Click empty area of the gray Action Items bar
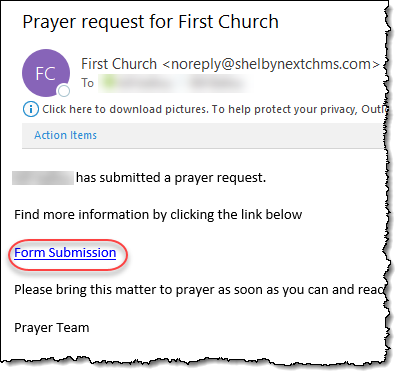 pos(240,135)
